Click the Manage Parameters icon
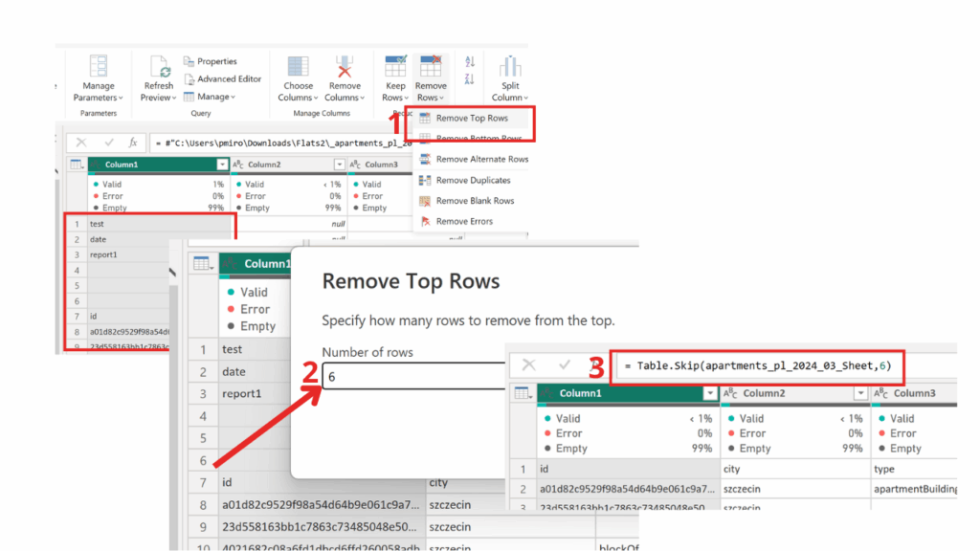 pyautogui.click(x=98, y=66)
